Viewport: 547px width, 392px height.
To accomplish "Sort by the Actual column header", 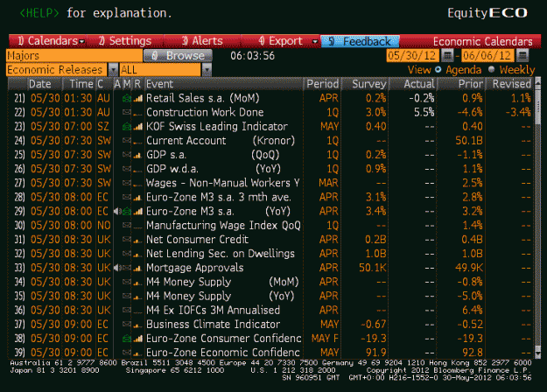I will 413,84.
